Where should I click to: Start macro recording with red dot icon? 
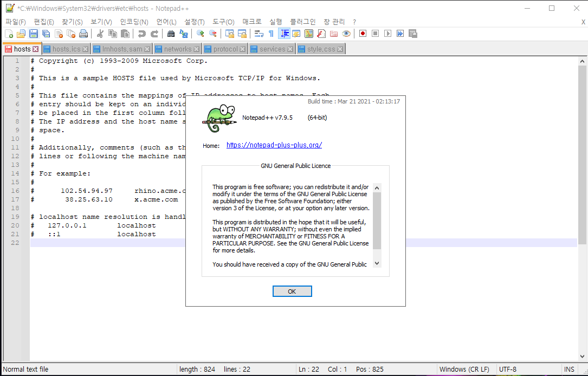point(363,34)
